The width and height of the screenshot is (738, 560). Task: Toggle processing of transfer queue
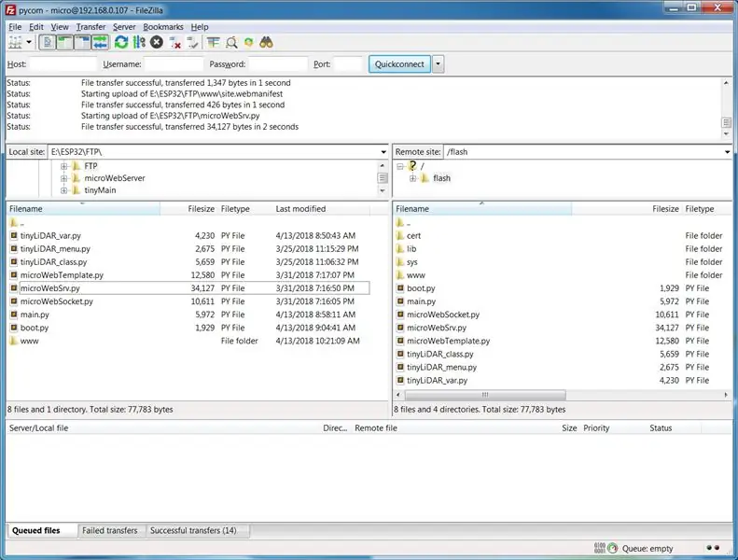tap(139, 43)
